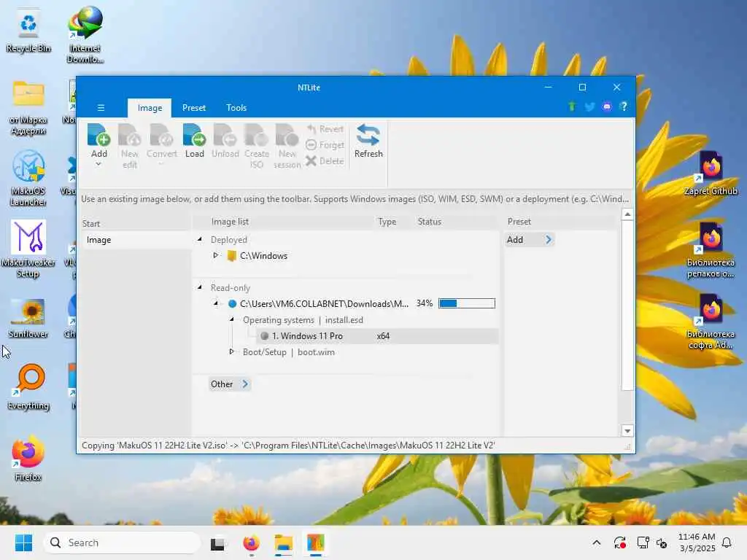Click the Forget toolbar item

click(x=325, y=145)
